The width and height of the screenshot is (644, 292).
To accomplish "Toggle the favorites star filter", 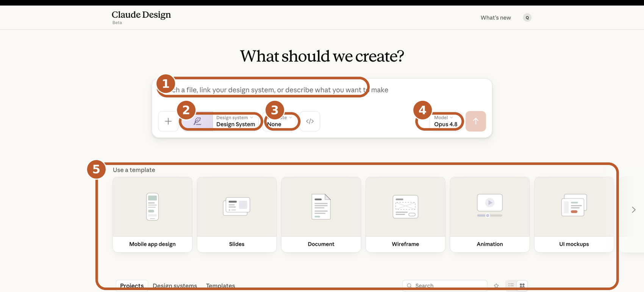I will (496, 286).
